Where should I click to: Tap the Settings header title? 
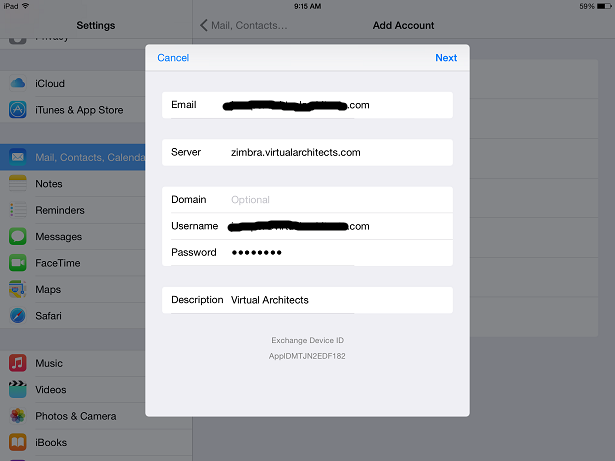[96, 25]
